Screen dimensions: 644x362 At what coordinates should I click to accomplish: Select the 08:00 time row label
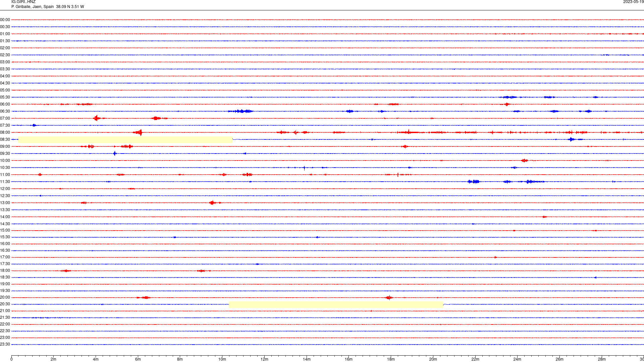[x=5, y=132]
